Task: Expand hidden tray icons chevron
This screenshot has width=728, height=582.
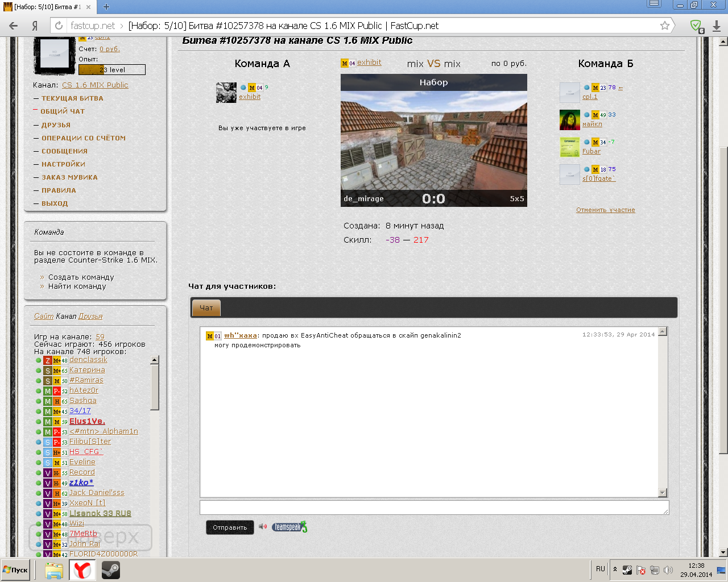Action: [x=615, y=569]
